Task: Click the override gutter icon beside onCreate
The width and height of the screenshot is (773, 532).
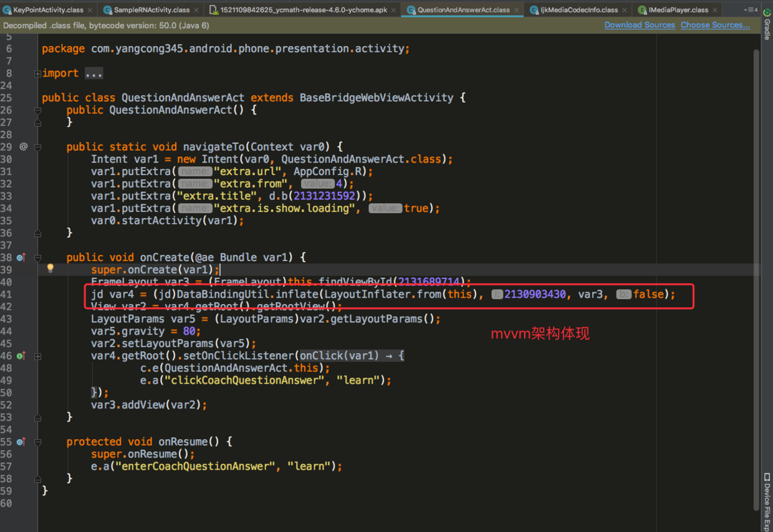Action: 21,257
